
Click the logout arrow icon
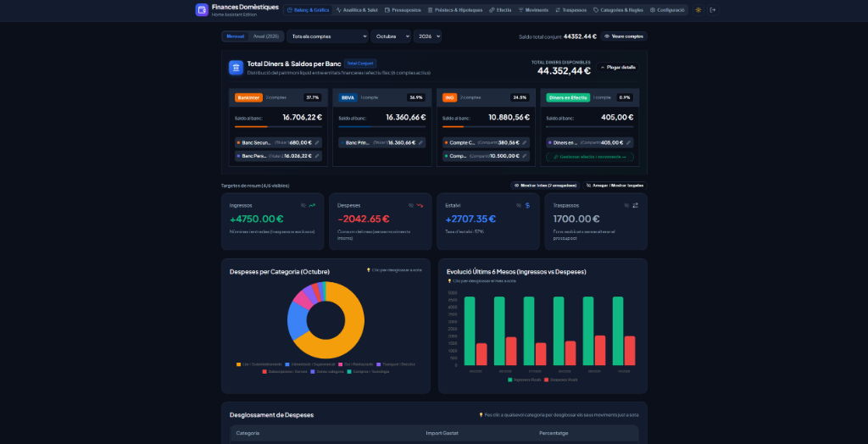click(712, 10)
